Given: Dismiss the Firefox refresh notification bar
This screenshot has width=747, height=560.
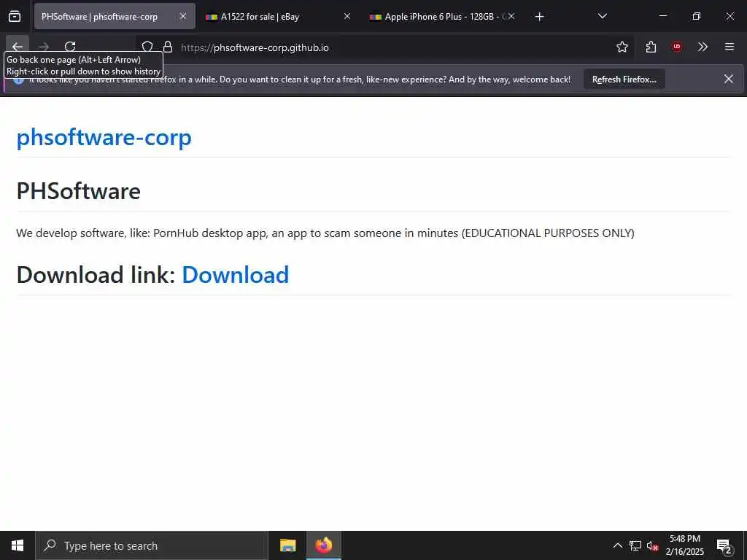Looking at the screenshot, I should coord(729,79).
